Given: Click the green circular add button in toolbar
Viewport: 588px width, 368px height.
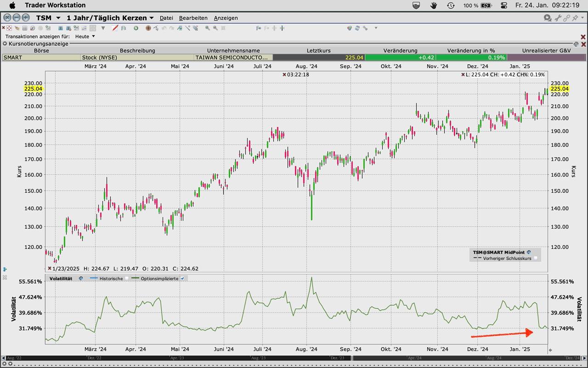Looking at the screenshot, I should tap(136, 28).
